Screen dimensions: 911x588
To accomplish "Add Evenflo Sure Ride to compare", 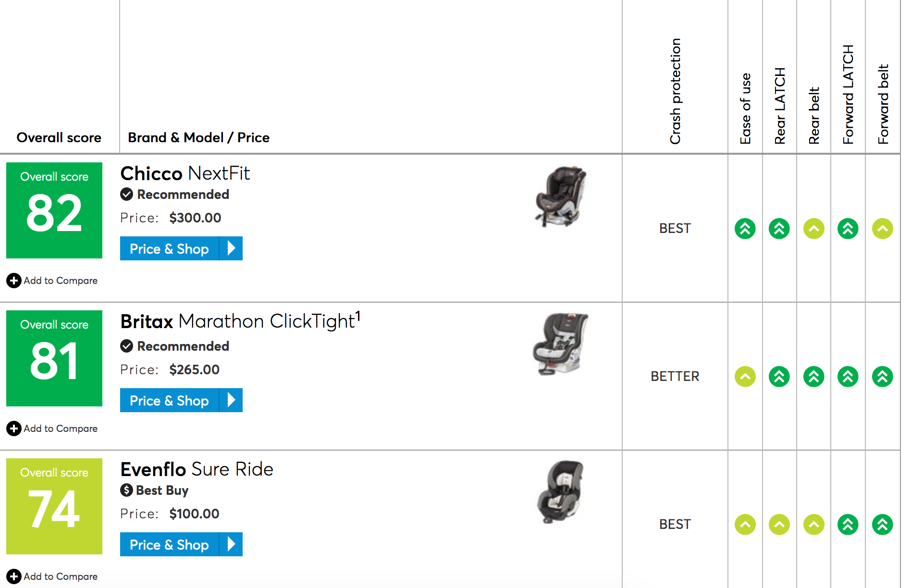I will point(52,576).
